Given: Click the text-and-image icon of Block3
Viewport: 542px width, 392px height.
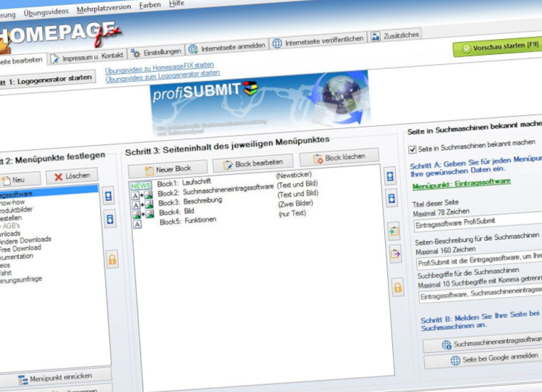Looking at the screenshot, I should [143, 205].
